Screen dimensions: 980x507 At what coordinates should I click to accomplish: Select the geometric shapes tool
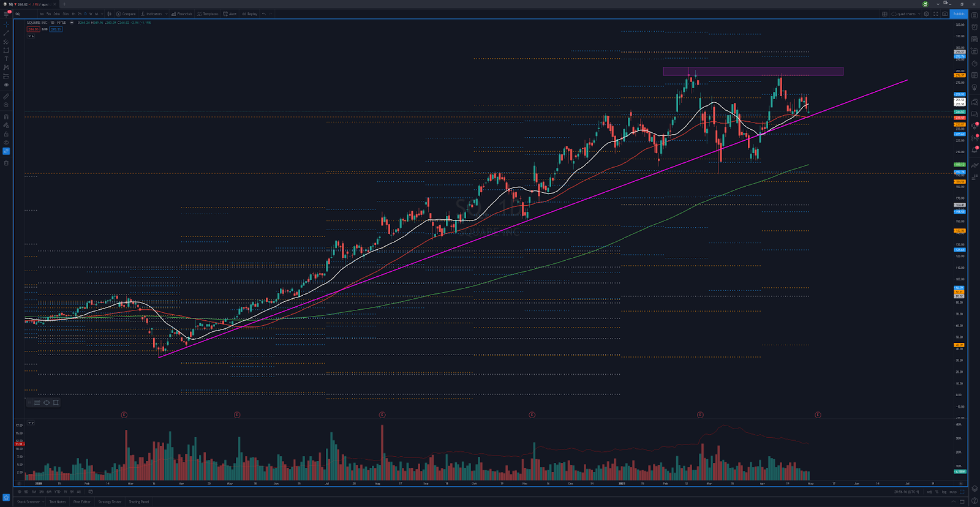click(x=6, y=50)
